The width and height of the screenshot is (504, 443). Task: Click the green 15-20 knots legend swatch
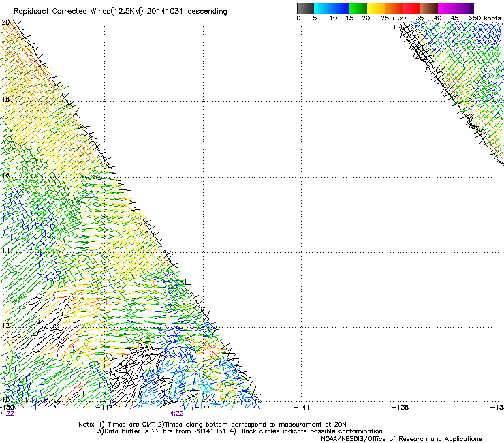(358, 8)
